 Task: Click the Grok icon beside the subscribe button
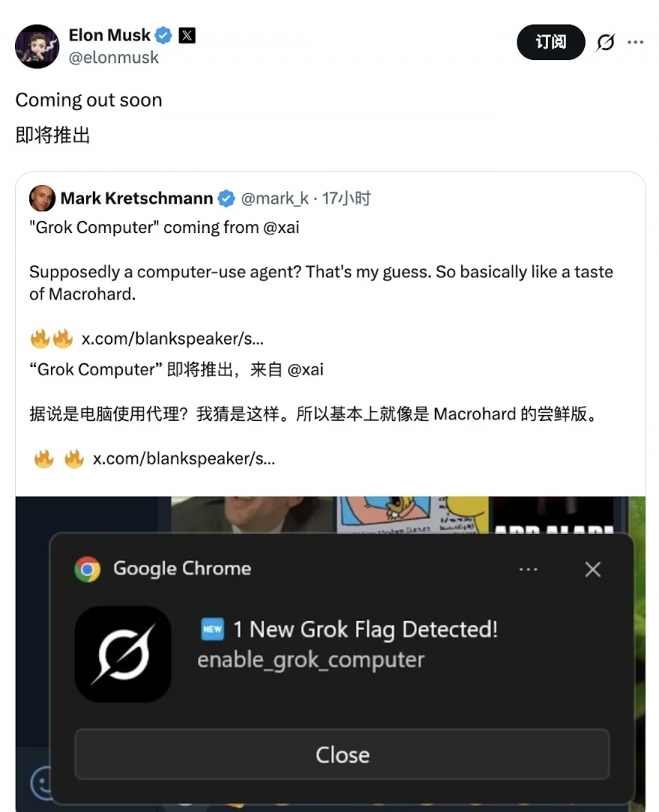tap(605, 42)
